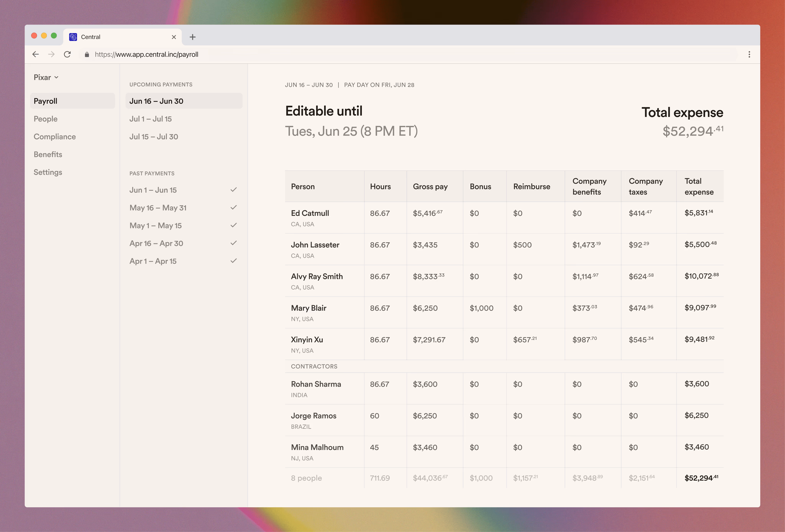Screen dimensions: 785x532
Task: Open past payment Jun 1 – Jun 15
Action: pos(153,190)
